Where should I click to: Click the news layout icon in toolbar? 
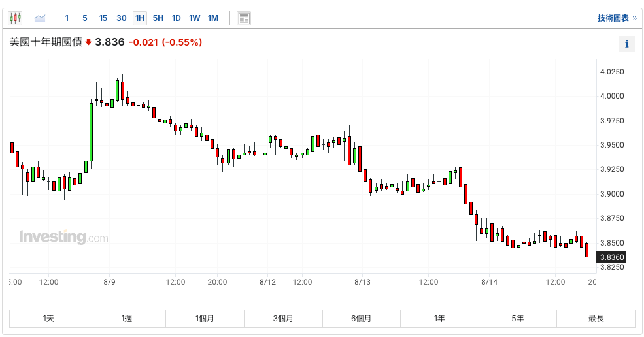point(244,18)
